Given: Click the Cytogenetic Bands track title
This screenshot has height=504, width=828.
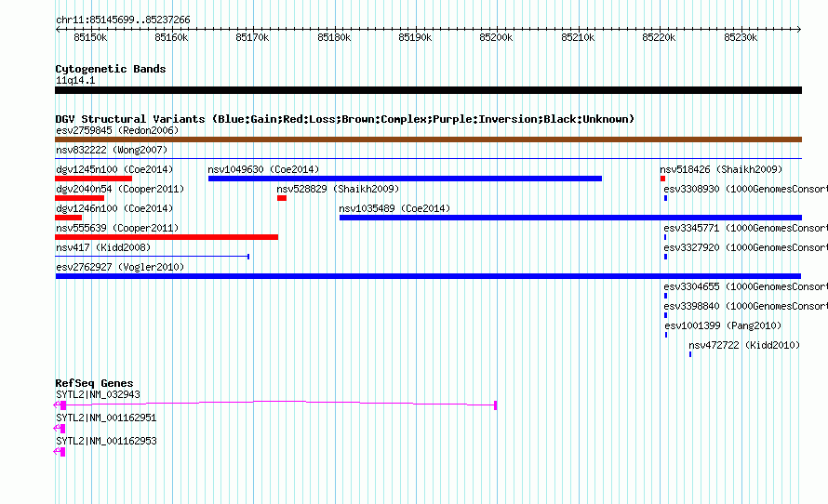Looking at the screenshot, I should 111,69.
